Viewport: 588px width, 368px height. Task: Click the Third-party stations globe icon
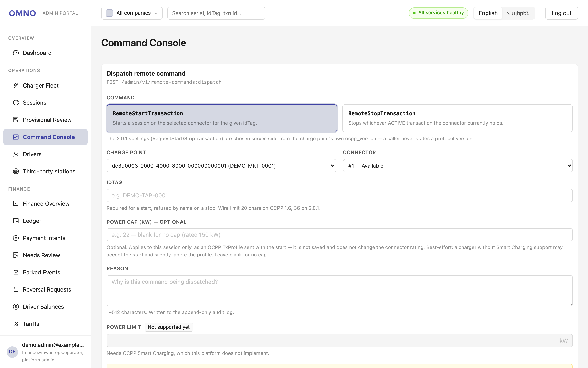[x=16, y=171]
